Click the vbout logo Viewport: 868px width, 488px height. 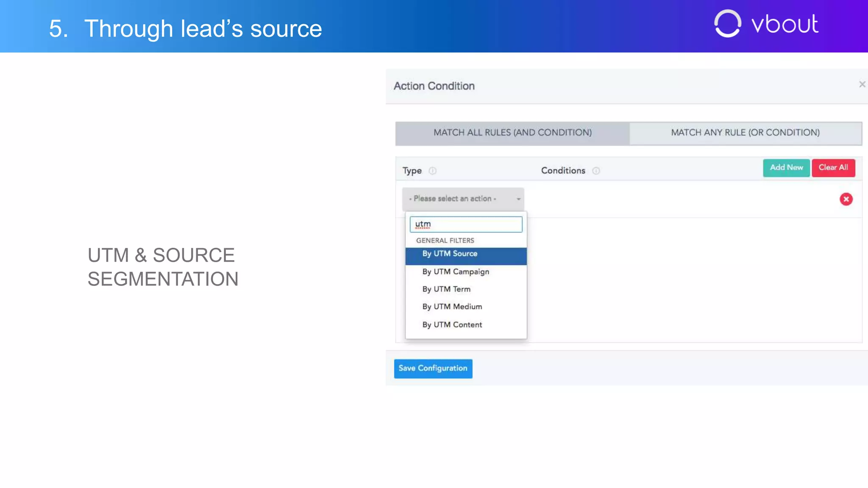[766, 24]
